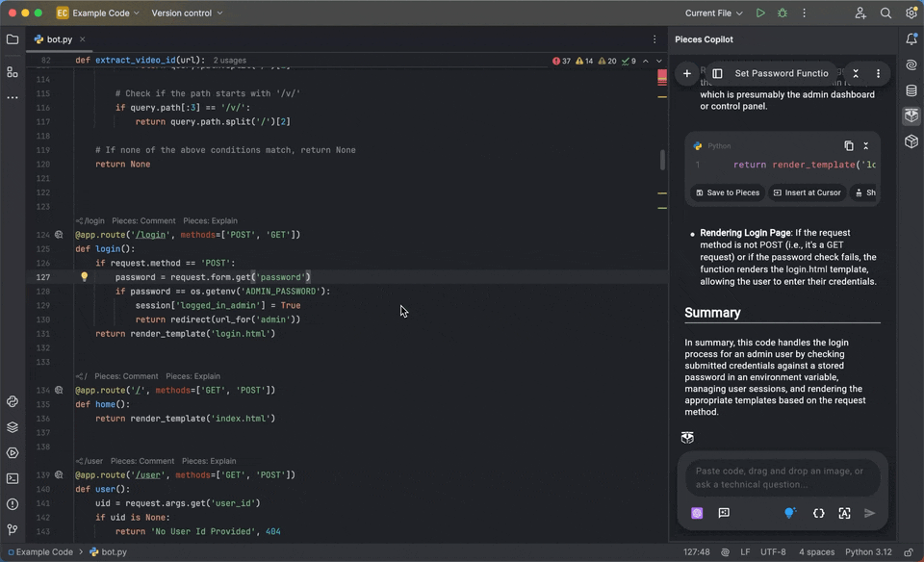Click Pieces: Comment above login route

pos(143,221)
